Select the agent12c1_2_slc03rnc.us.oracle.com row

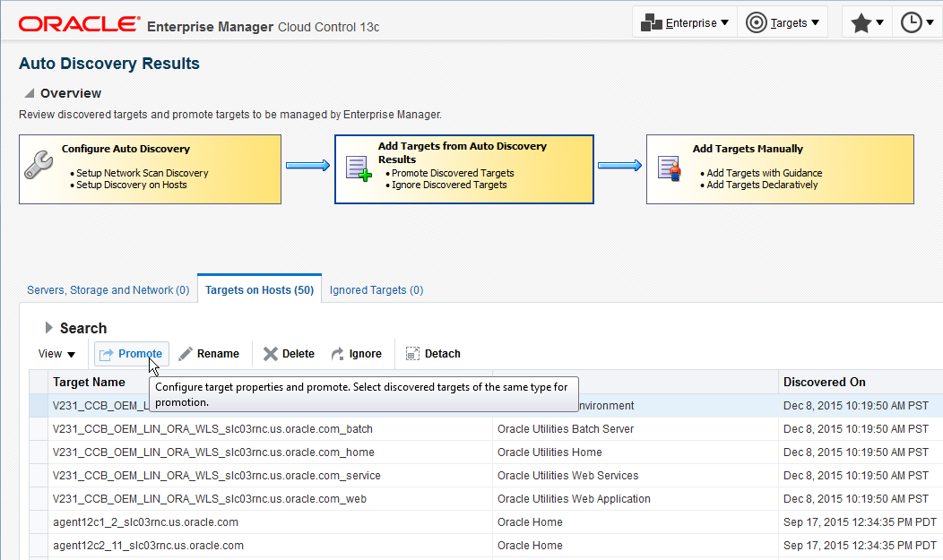pos(145,522)
